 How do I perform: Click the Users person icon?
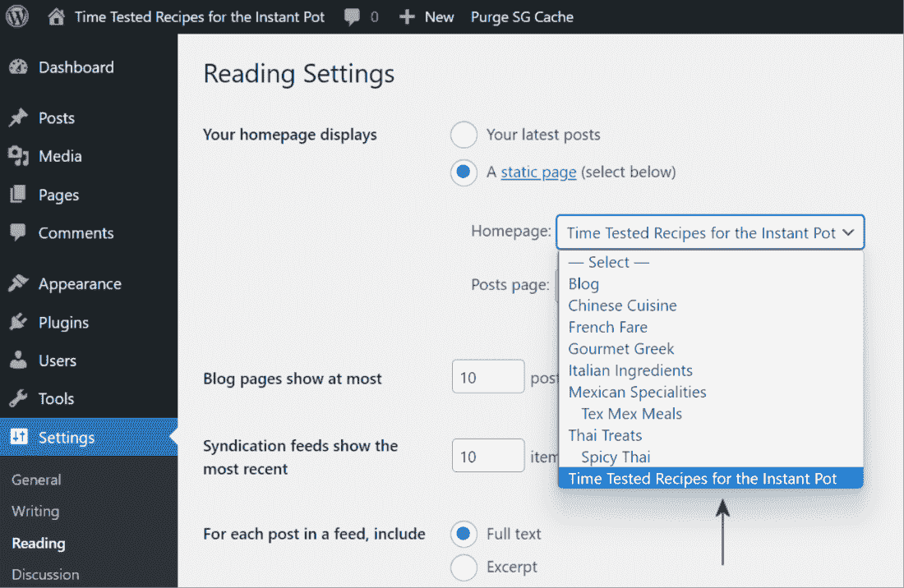[x=18, y=360]
